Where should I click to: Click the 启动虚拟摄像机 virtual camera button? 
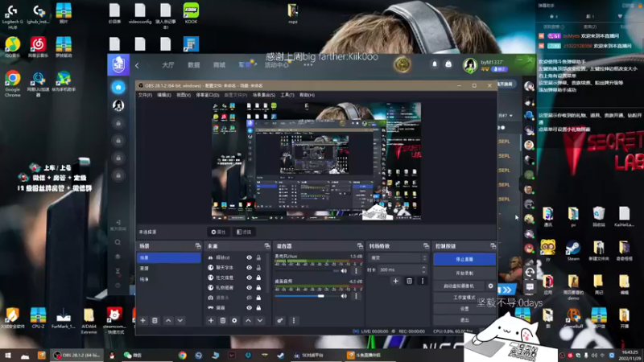[459, 286]
